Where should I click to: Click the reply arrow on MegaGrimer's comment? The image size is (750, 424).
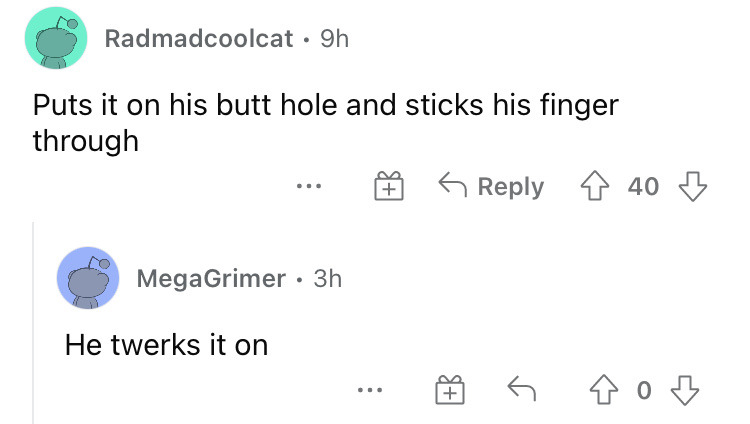coord(521,389)
